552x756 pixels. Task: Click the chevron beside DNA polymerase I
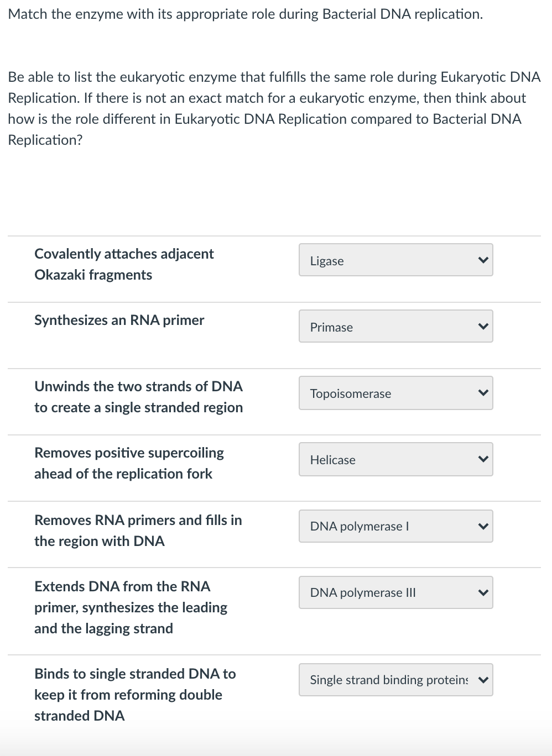[x=484, y=526]
